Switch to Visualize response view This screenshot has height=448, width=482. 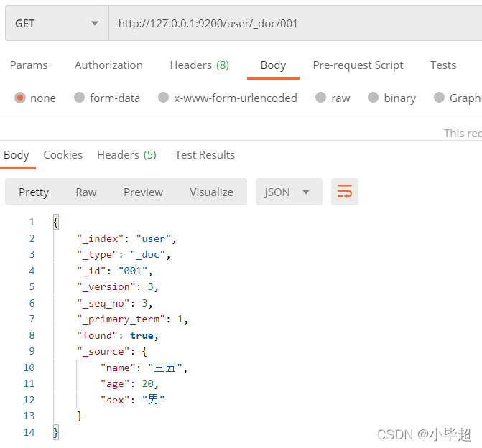coord(211,192)
